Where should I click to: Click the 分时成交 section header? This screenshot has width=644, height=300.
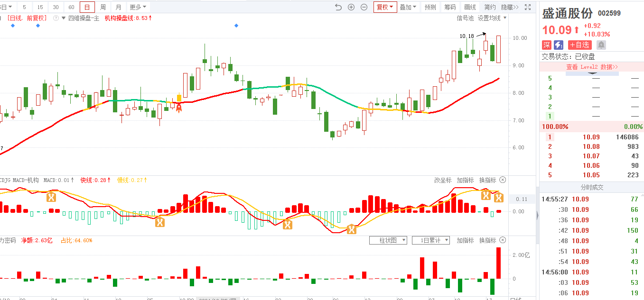coord(592,187)
